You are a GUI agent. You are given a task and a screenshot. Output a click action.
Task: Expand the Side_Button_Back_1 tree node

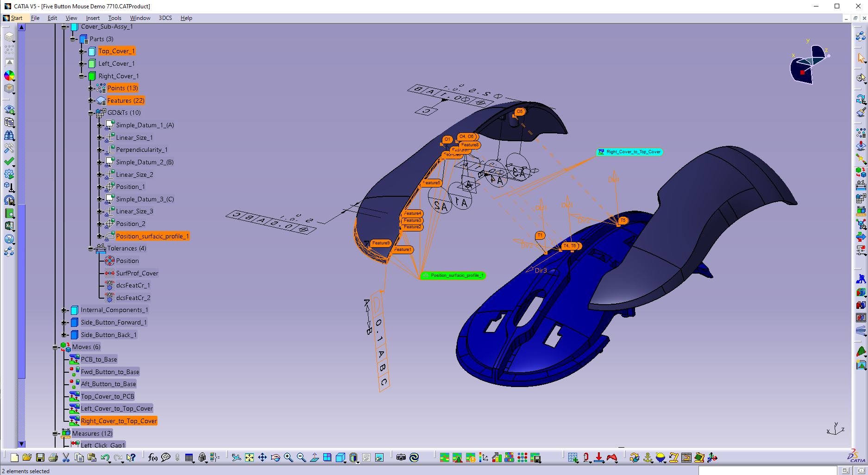click(64, 335)
